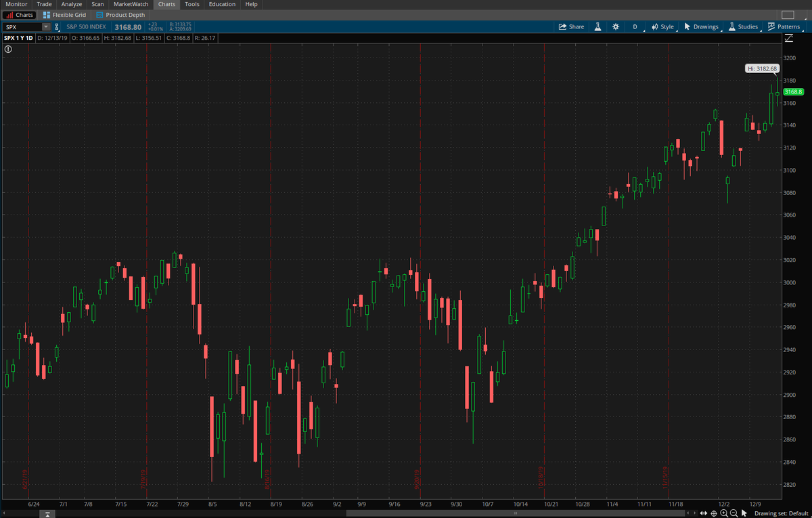Click the Hi: 3182.68 price bubble
The width and height of the screenshot is (812, 518).
(763, 68)
